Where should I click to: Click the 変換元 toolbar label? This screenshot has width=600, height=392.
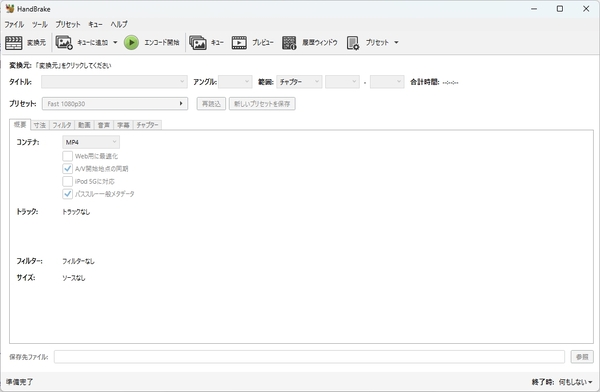(x=36, y=42)
